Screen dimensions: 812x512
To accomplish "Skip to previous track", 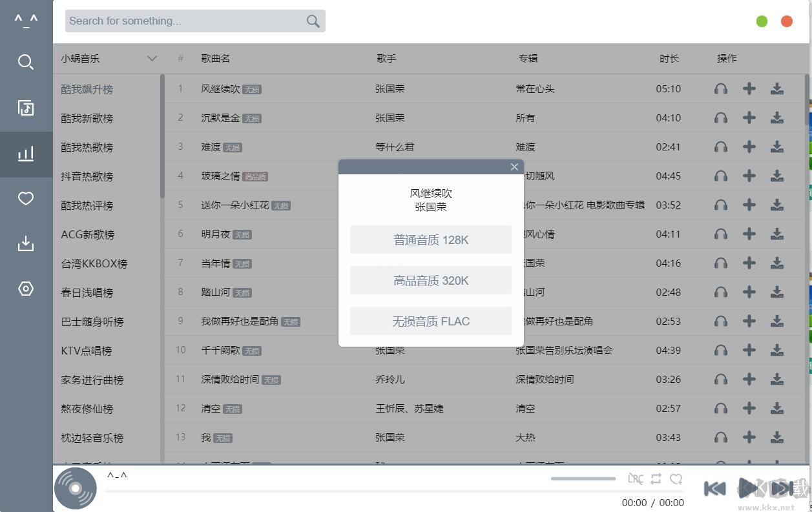I will (x=714, y=489).
